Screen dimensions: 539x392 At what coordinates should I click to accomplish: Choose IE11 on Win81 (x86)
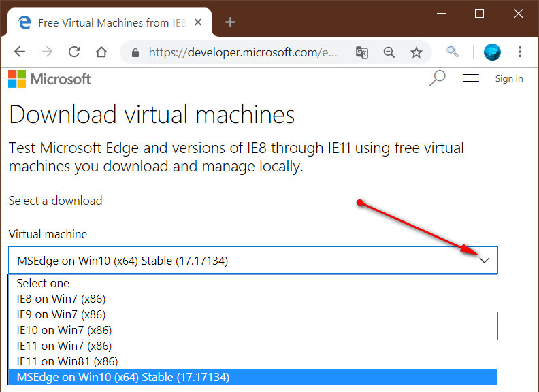(252, 361)
